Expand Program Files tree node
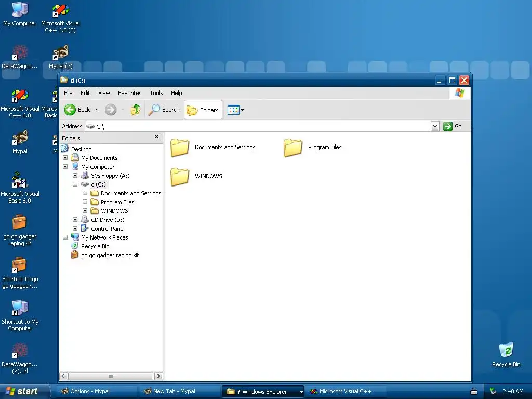The width and height of the screenshot is (532, 399). [x=85, y=202]
